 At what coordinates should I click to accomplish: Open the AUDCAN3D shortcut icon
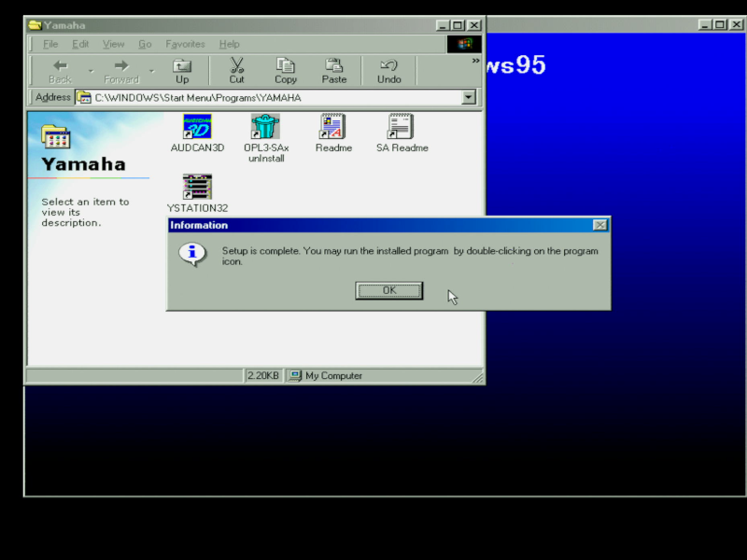click(197, 127)
